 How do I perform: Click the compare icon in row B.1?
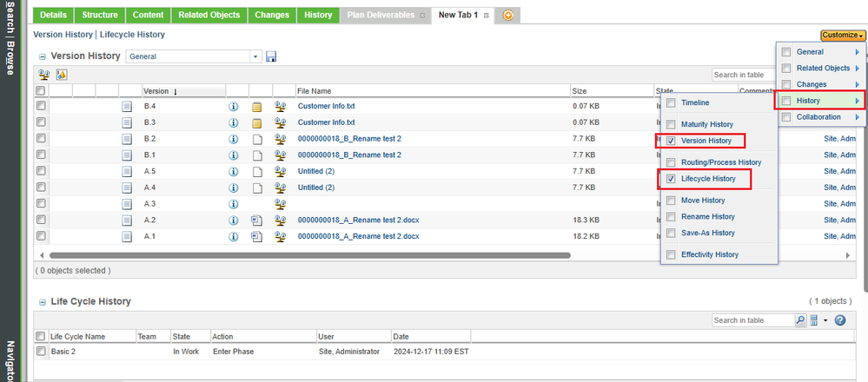(280, 155)
